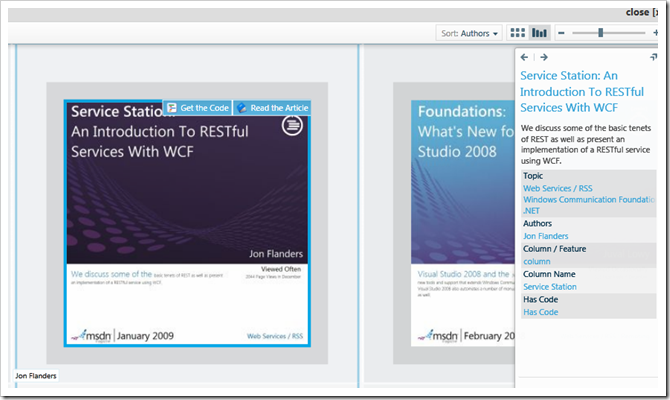Click the Has Code value link

[541, 312]
